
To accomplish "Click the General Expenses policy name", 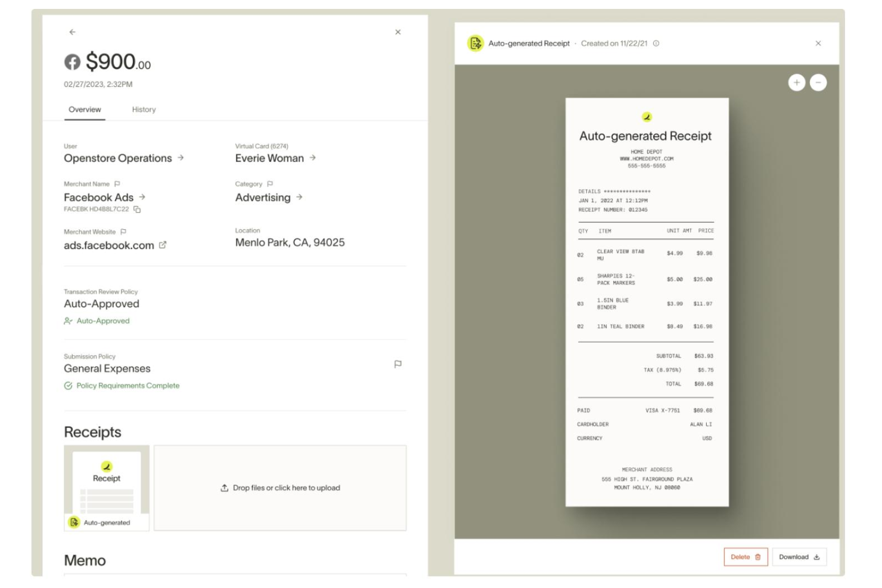I will (107, 369).
